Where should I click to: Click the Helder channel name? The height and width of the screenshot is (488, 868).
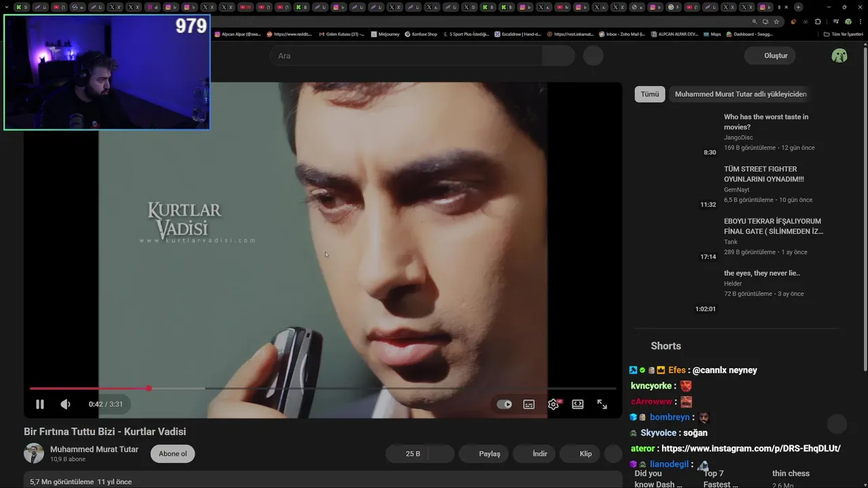tap(733, 283)
